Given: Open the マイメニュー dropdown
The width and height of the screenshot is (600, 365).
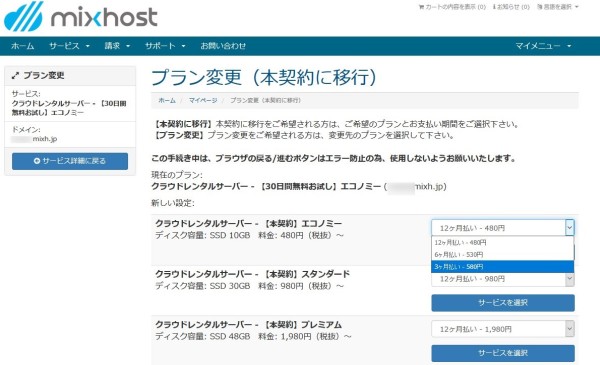Looking at the screenshot, I should click(543, 46).
